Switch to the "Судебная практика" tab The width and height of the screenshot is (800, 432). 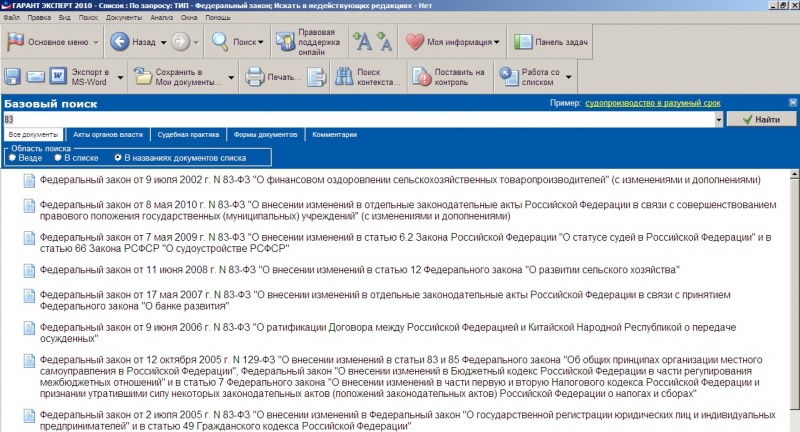point(188,134)
